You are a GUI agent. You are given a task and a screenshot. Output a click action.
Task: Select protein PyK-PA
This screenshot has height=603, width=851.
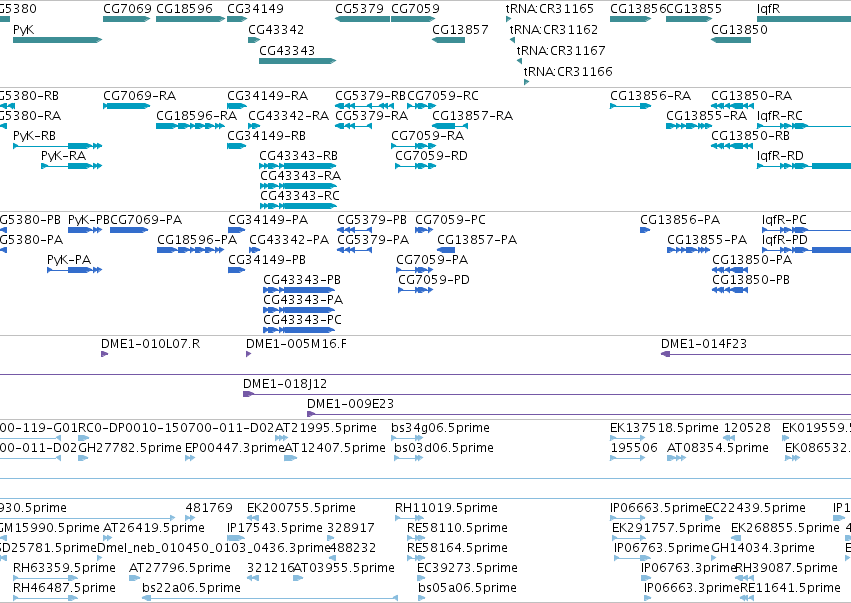[x=74, y=270]
